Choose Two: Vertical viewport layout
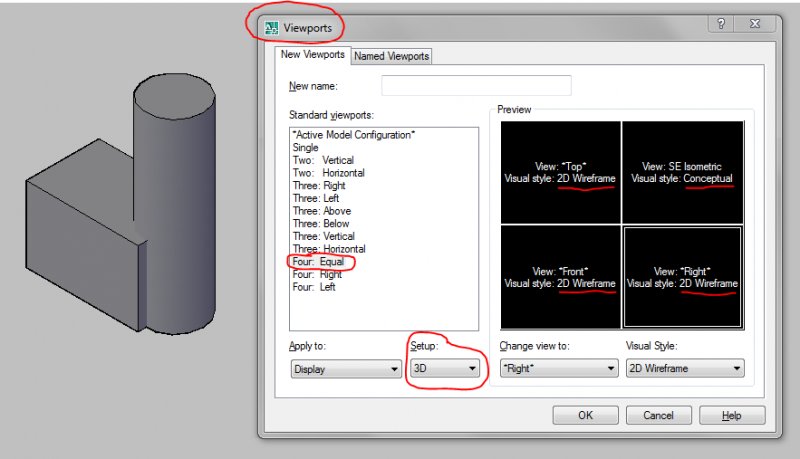This screenshot has width=800, height=459. tap(323, 160)
